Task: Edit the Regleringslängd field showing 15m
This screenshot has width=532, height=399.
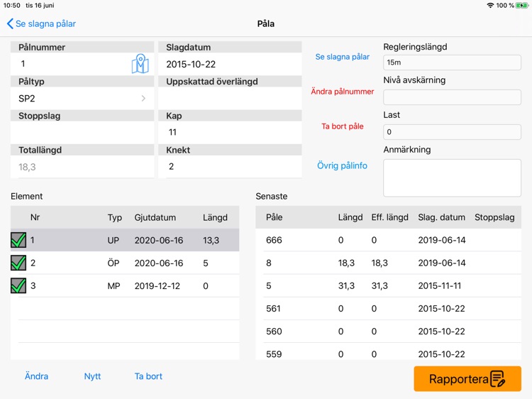Action: point(452,62)
